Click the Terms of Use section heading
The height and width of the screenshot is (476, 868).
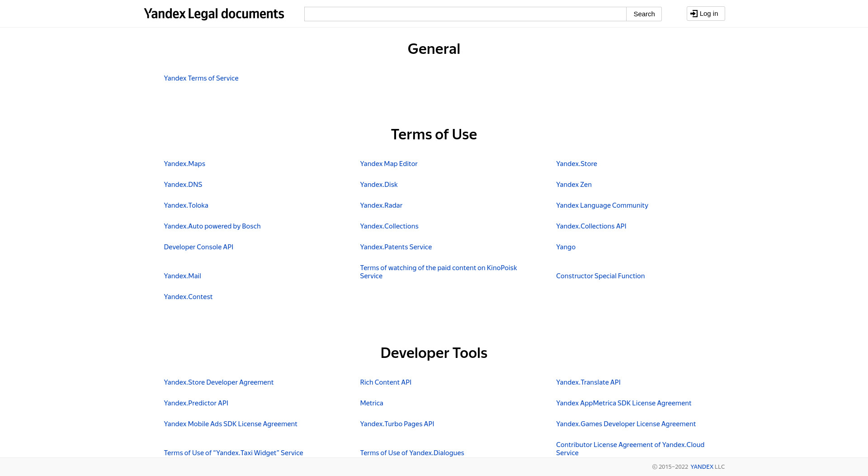434,134
